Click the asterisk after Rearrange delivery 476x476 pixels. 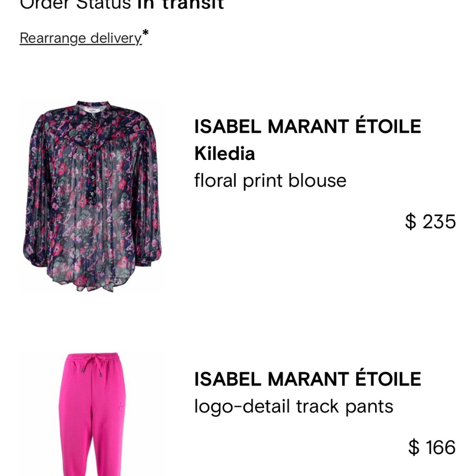tap(144, 33)
